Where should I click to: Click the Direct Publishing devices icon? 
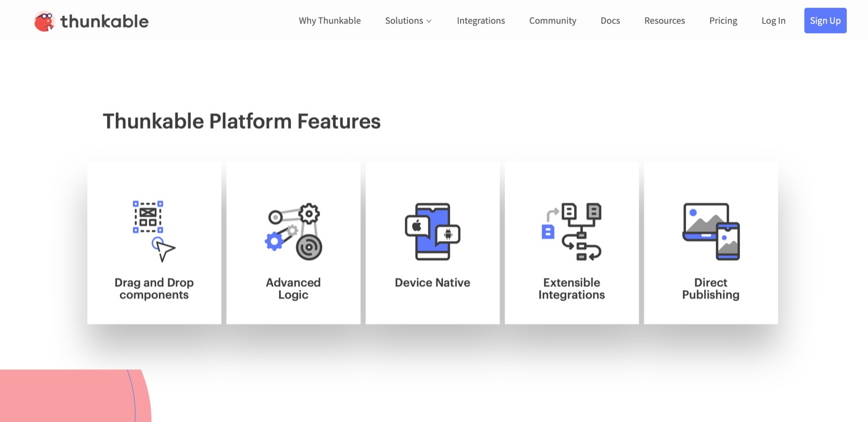[x=711, y=232]
